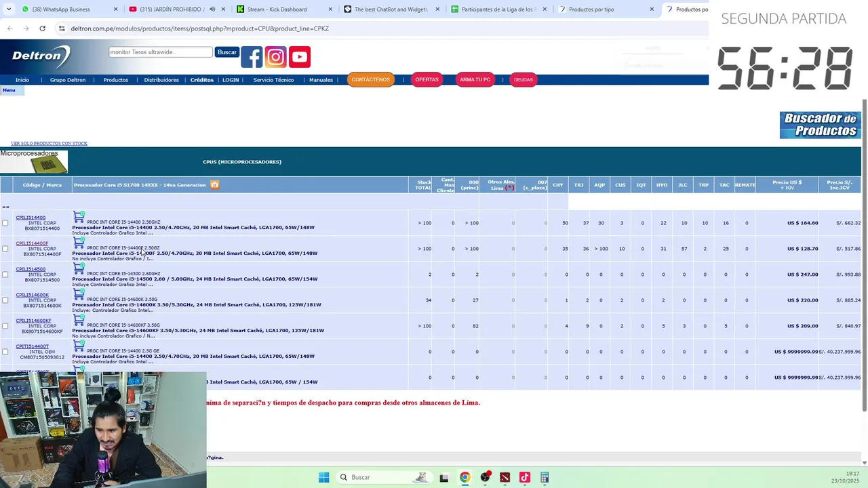Open Deltron's YouTube channel icon
The height and width of the screenshot is (488, 868).
pyautogui.click(x=300, y=57)
